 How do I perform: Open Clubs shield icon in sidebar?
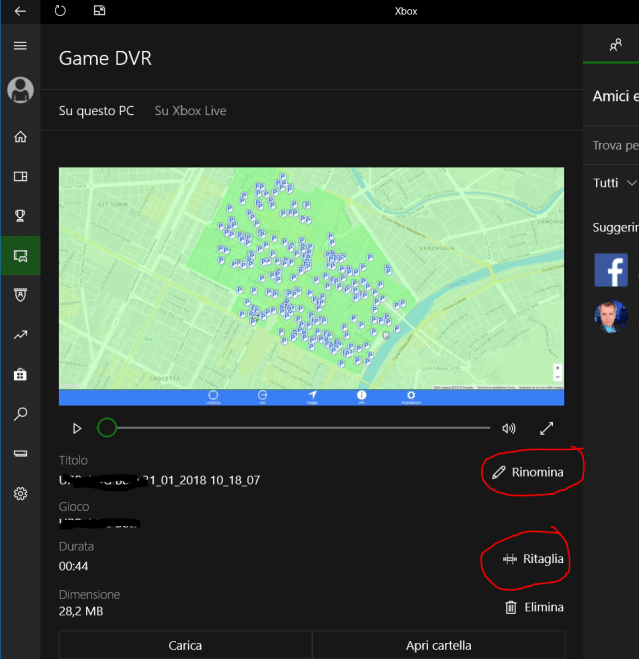tap(20, 294)
